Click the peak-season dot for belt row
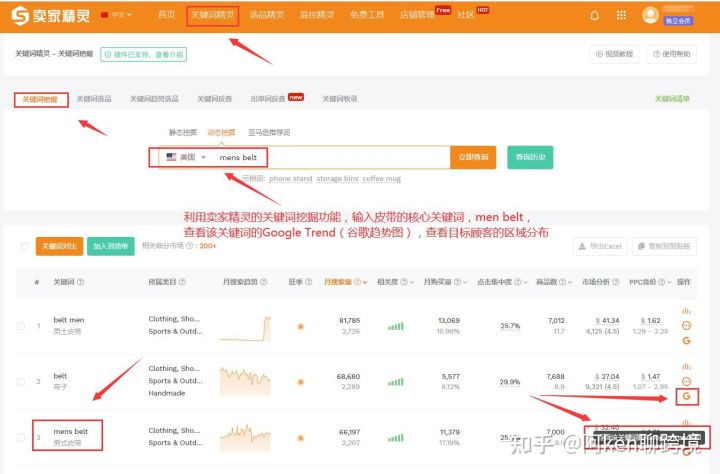720x474 pixels. 301,382
